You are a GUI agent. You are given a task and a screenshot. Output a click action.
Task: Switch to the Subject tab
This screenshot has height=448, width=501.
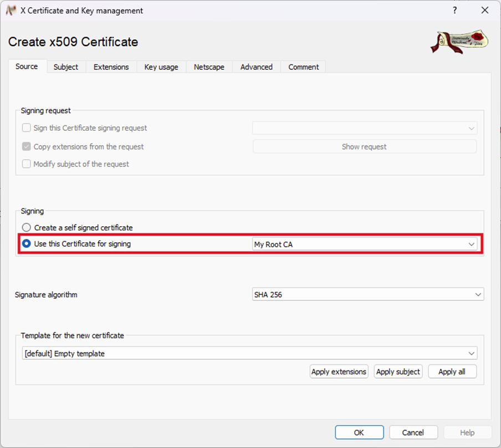coord(66,67)
